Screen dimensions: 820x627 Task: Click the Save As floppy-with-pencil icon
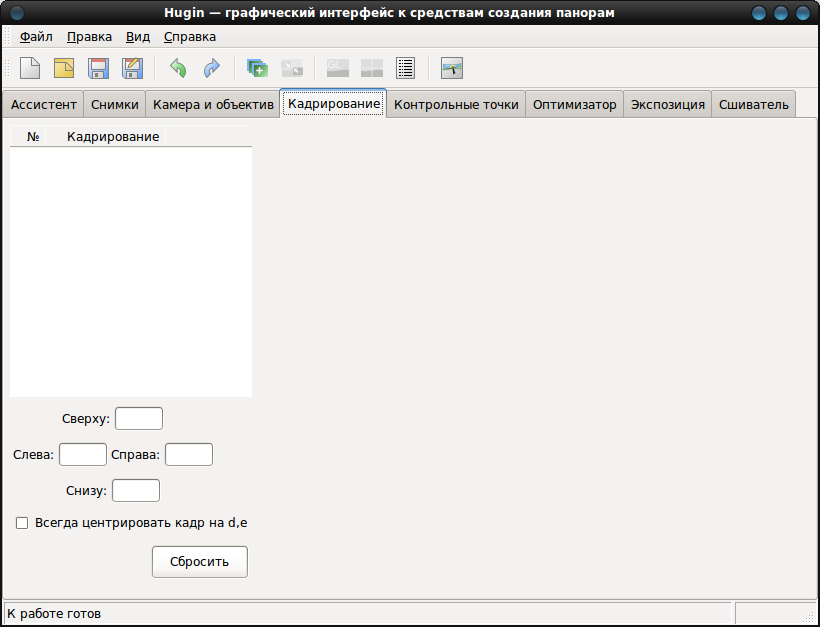(x=132, y=68)
